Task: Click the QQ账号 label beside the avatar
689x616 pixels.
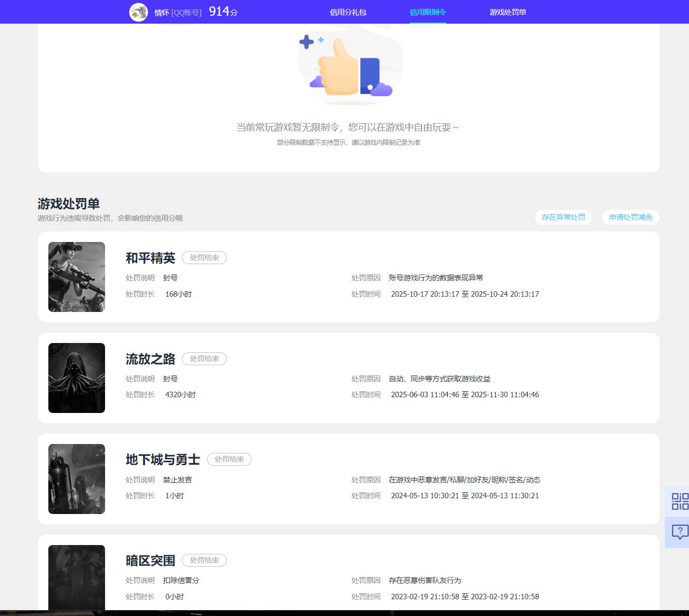Action: click(x=186, y=13)
